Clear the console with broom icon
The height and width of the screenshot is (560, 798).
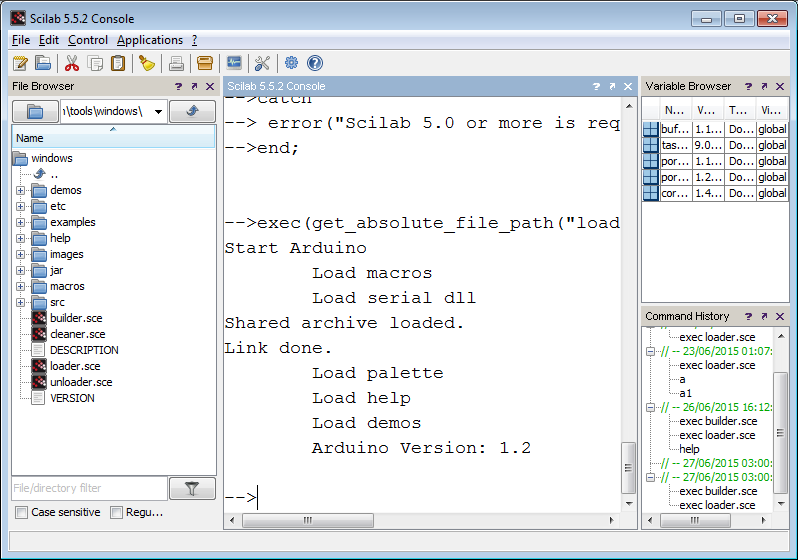147,63
